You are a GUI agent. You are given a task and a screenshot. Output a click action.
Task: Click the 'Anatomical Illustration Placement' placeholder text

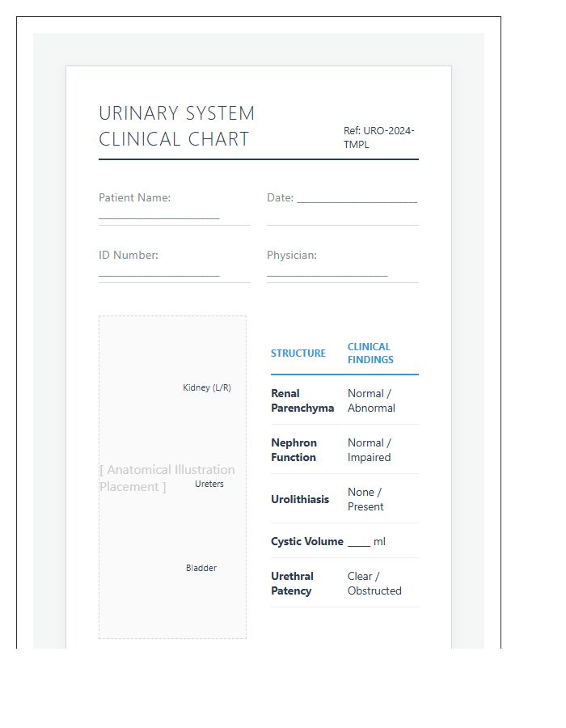click(x=167, y=478)
